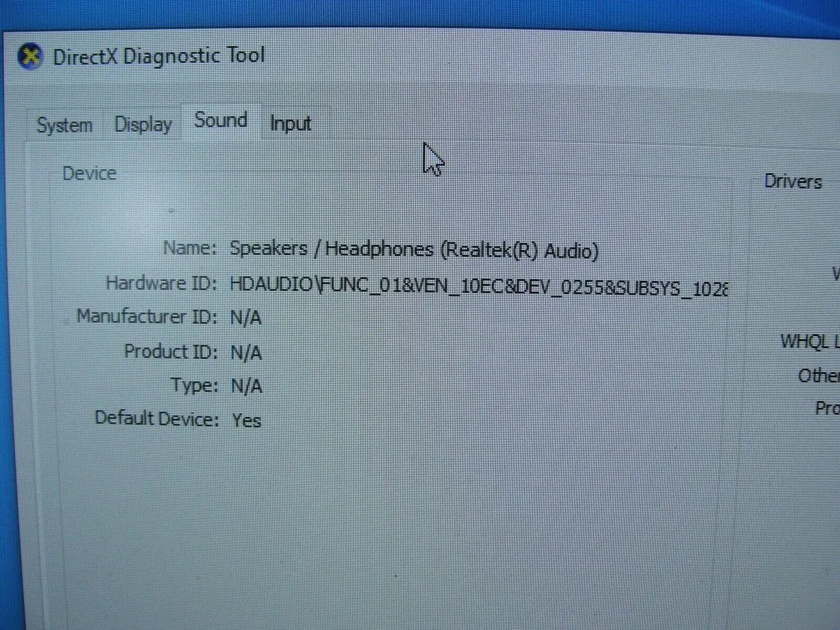Click the DirectX Diagnostic Tool window title
840x630 pixels.
point(159,56)
